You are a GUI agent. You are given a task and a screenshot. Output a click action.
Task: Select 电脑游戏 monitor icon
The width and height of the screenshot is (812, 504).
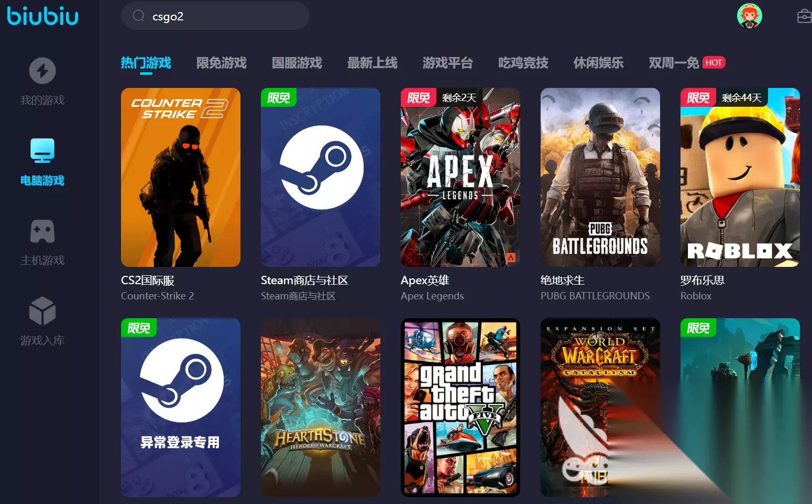point(42,151)
